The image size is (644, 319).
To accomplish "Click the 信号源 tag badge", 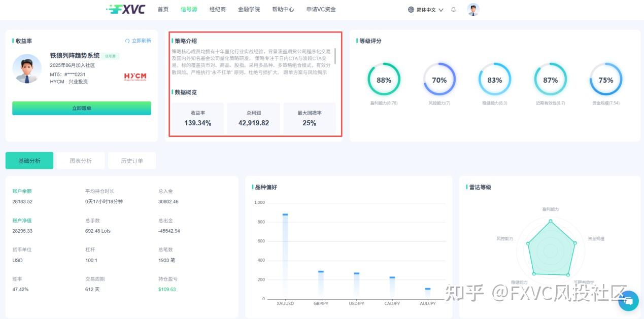I will [x=110, y=56].
